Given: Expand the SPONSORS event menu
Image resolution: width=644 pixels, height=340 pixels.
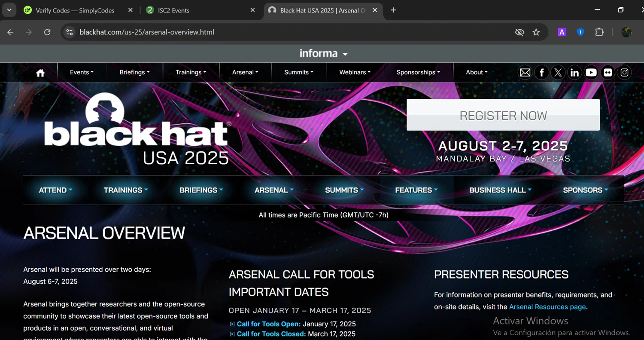Looking at the screenshot, I should click(586, 190).
